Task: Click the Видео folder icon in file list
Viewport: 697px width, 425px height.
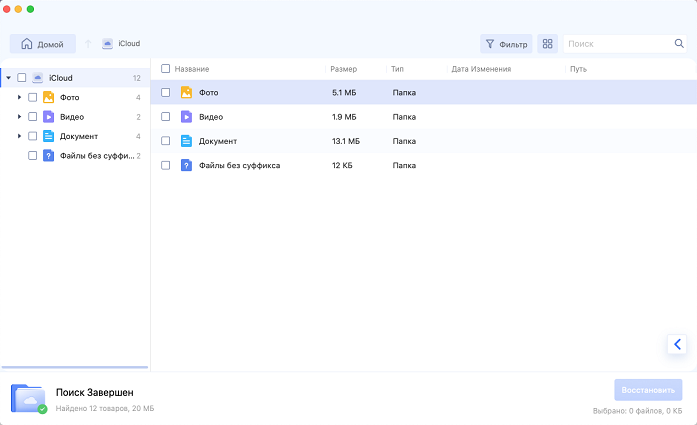Action: click(186, 117)
